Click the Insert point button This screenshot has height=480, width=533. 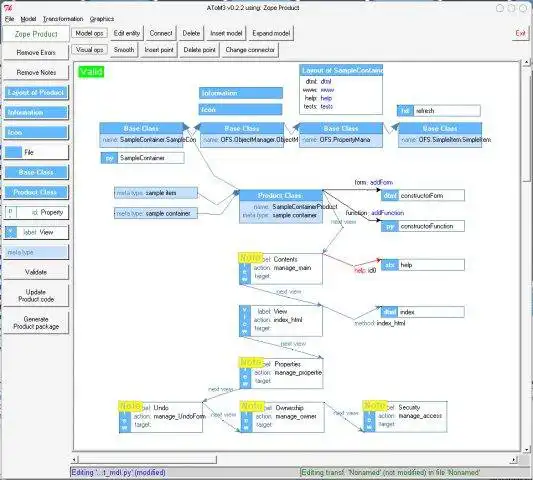tap(159, 50)
